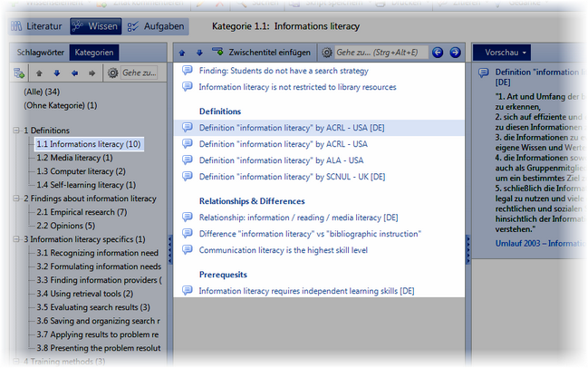Collapse 3 Information literacy specifics node
This screenshot has width=588, height=368.
tap(16, 239)
